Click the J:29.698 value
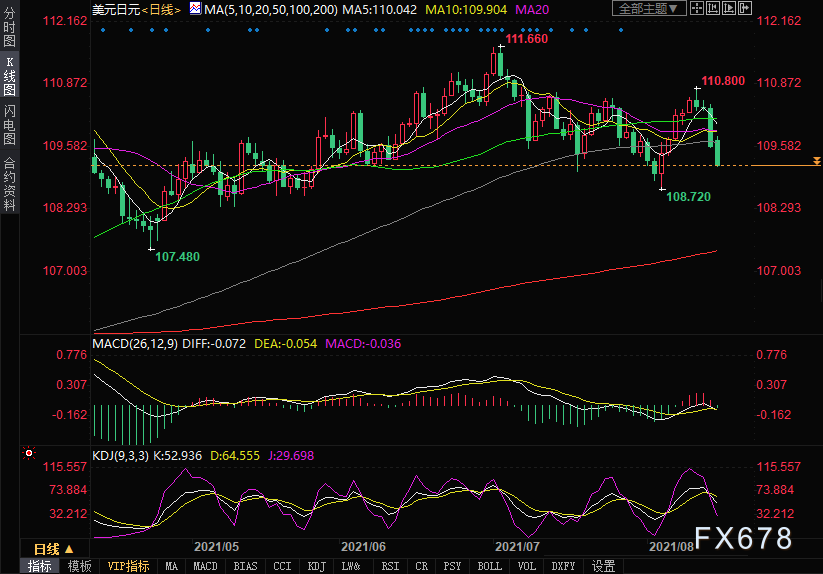Image resolution: width=823 pixels, height=574 pixels. (291, 455)
